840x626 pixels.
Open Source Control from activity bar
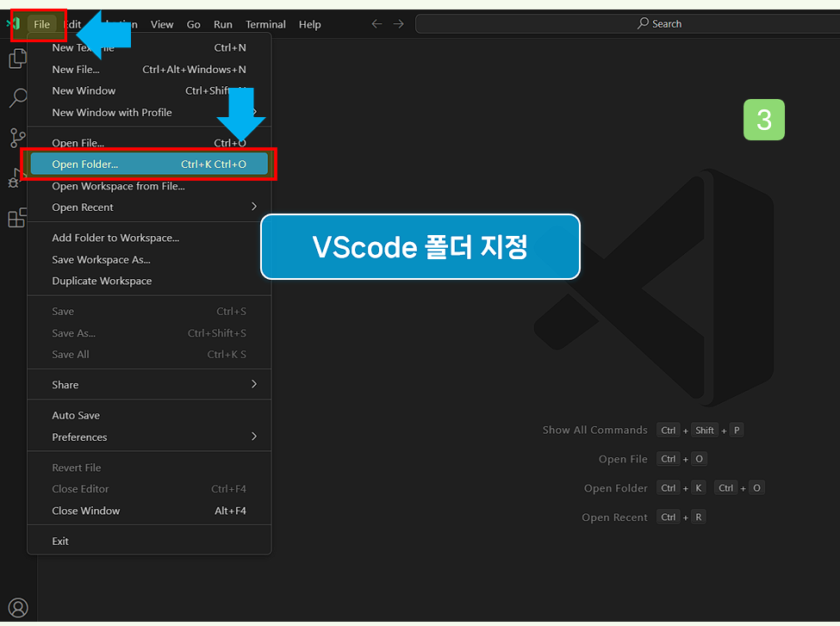[x=17, y=137]
